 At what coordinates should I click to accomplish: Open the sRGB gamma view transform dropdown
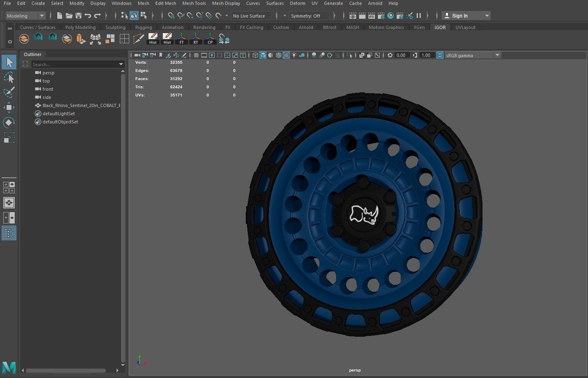click(x=473, y=55)
